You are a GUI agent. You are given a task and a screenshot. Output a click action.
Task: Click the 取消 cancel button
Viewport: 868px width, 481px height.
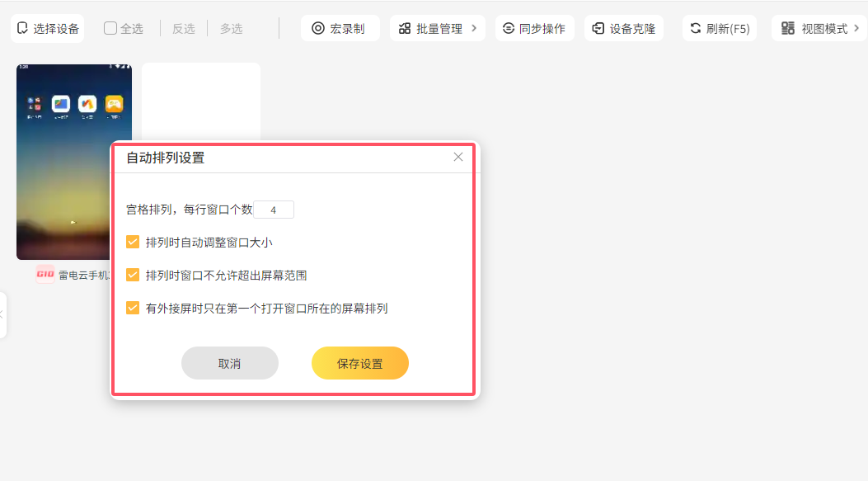[230, 363]
